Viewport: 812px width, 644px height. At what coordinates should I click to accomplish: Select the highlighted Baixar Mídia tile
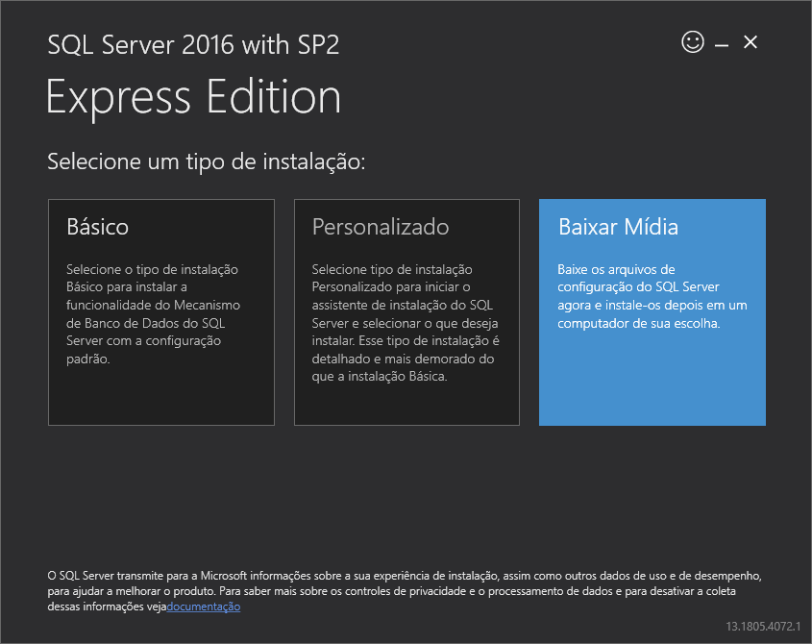tap(652, 312)
